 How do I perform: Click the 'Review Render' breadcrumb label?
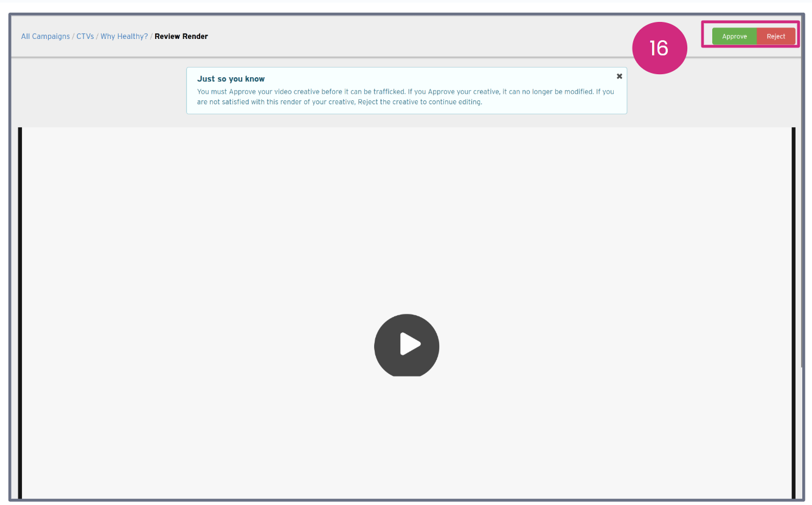[x=181, y=37]
